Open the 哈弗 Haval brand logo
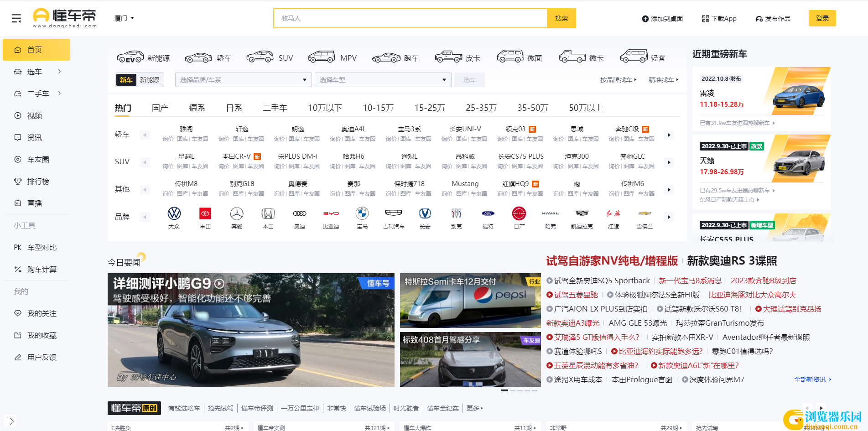The width and height of the screenshot is (868, 431). (x=551, y=213)
